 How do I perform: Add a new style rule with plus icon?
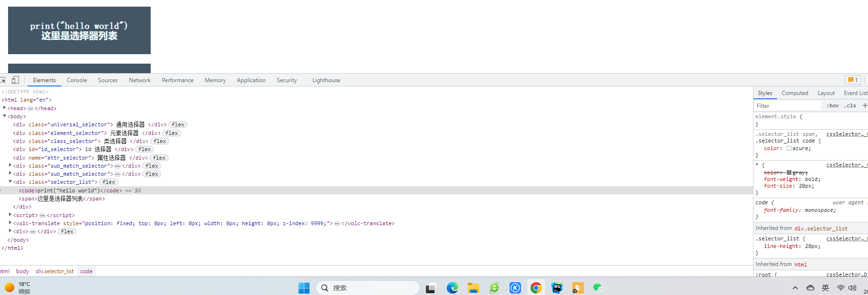pyautogui.click(x=865, y=105)
